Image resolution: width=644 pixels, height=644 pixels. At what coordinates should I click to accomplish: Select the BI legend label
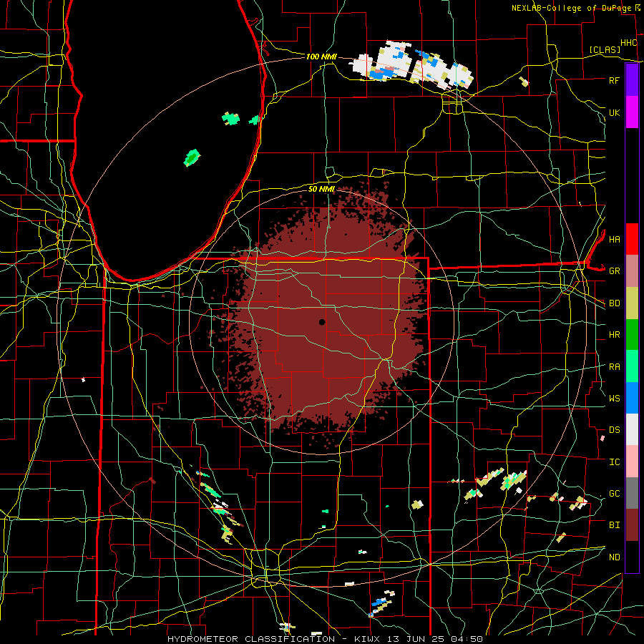click(614, 525)
